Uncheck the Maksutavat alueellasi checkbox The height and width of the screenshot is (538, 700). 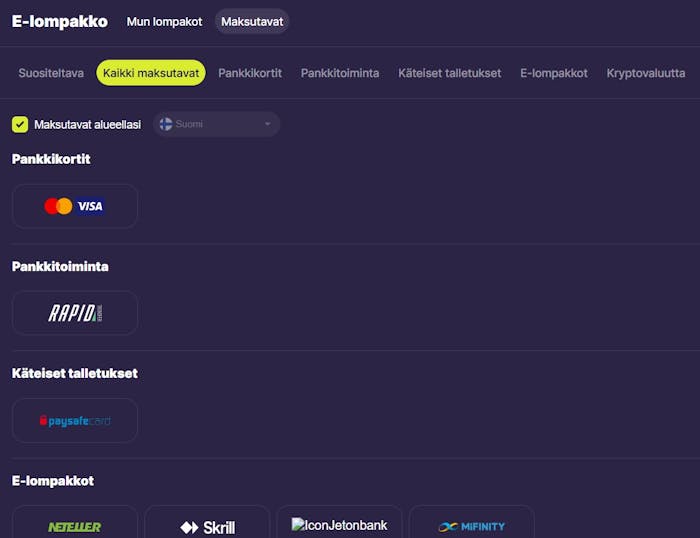(x=20, y=124)
